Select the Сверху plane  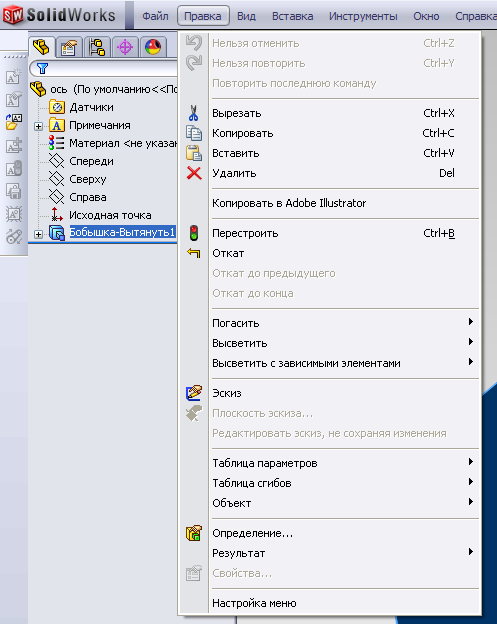(88, 179)
